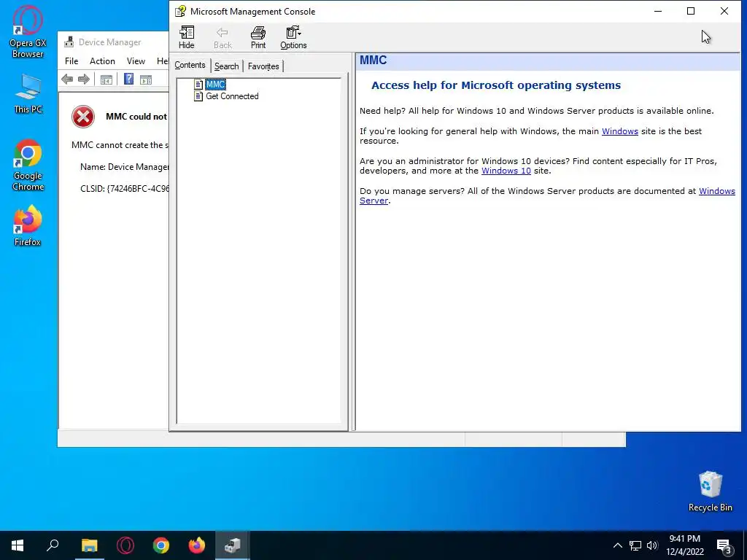The width and height of the screenshot is (747, 560).
Task: Click the Print toolbar button
Action: [x=258, y=38]
